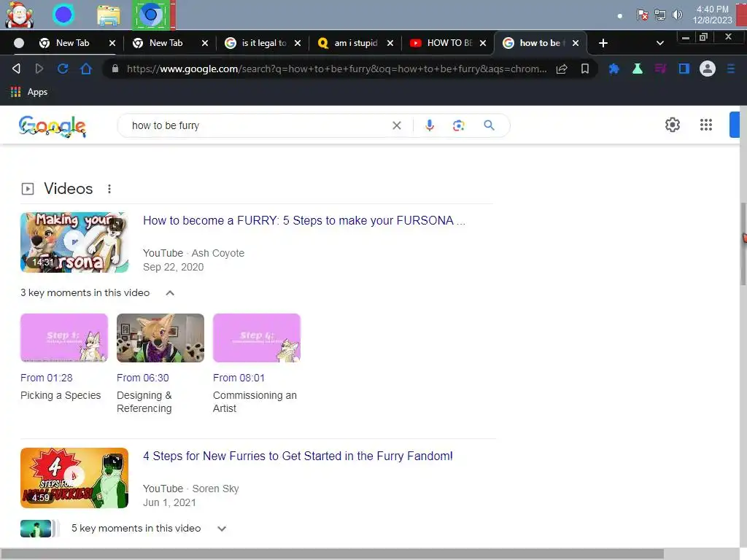The height and width of the screenshot is (560, 747).
Task: Start voice search with microphone icon
Action: pyautogui.click(x=429, y=125)
